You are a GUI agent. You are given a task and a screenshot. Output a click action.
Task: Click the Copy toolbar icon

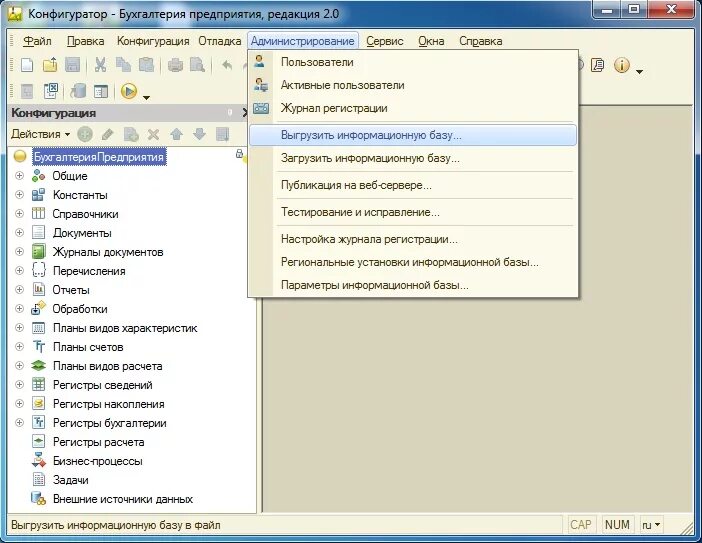(124, 65)
